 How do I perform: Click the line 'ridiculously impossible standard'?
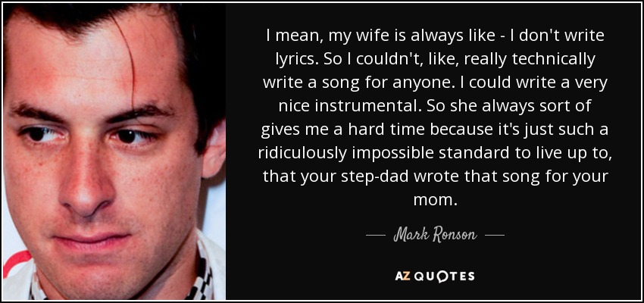pos(435,154)
